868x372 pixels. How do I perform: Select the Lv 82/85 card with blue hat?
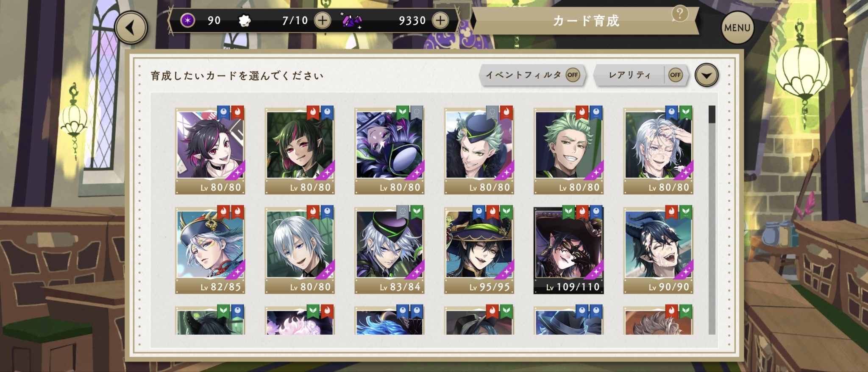pos(210,250)
